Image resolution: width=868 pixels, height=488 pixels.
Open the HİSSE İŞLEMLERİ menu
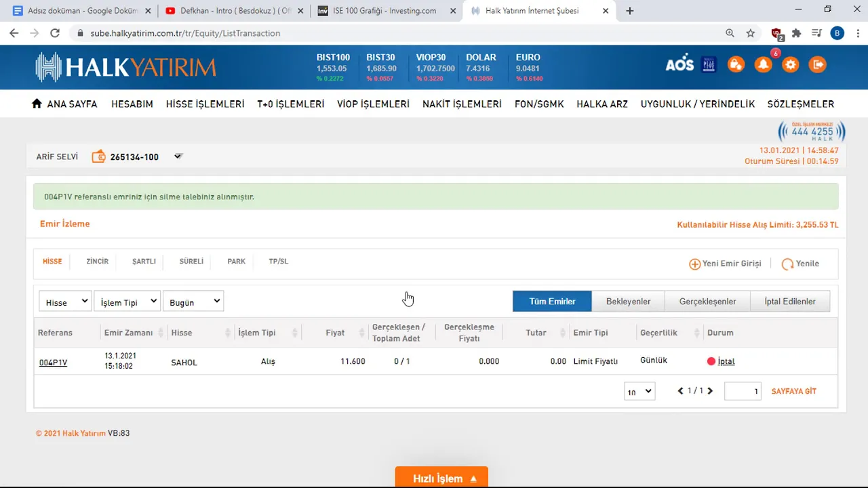(205, 104)
